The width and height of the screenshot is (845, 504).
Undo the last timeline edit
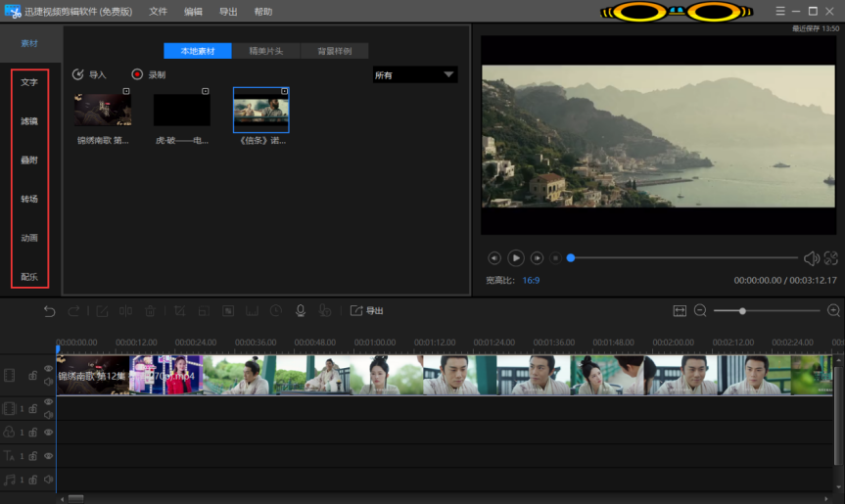coord(49,311)
